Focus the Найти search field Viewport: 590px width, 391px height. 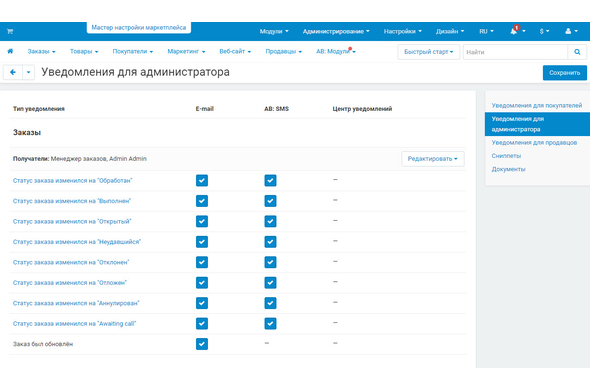[x=515, y=52]
